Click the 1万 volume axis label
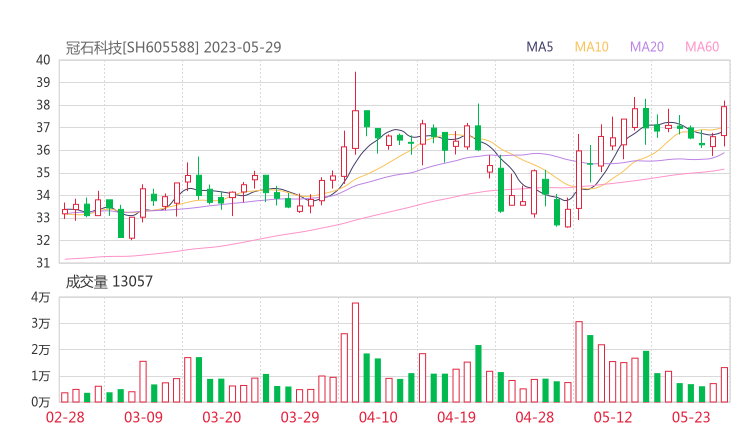This screenshot has width=740, height=440. coord(41,376)
